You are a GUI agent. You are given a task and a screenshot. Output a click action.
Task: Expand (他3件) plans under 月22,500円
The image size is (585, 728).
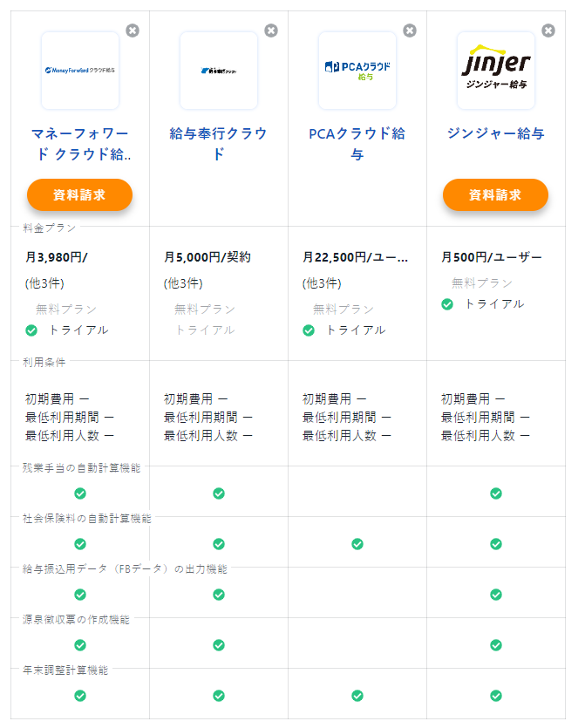322,283
